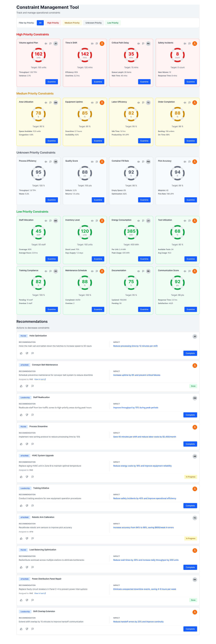
Task: Flag the Documentation constraint
Action: (143, 271)
